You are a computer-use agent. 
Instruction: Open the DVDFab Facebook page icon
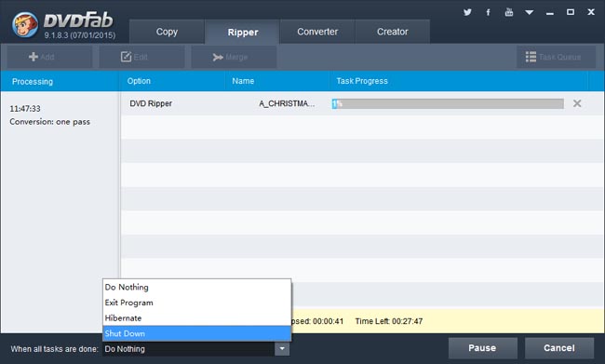click(x=488, y=12)
